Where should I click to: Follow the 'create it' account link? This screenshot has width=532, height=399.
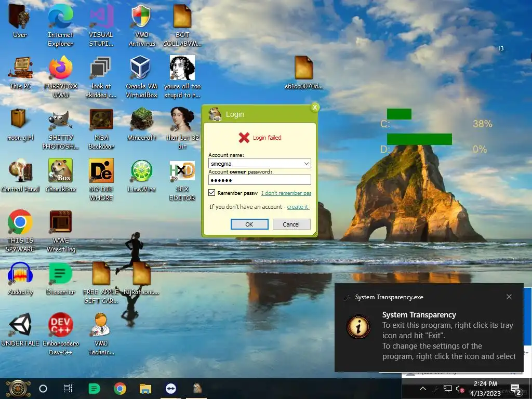298,207
